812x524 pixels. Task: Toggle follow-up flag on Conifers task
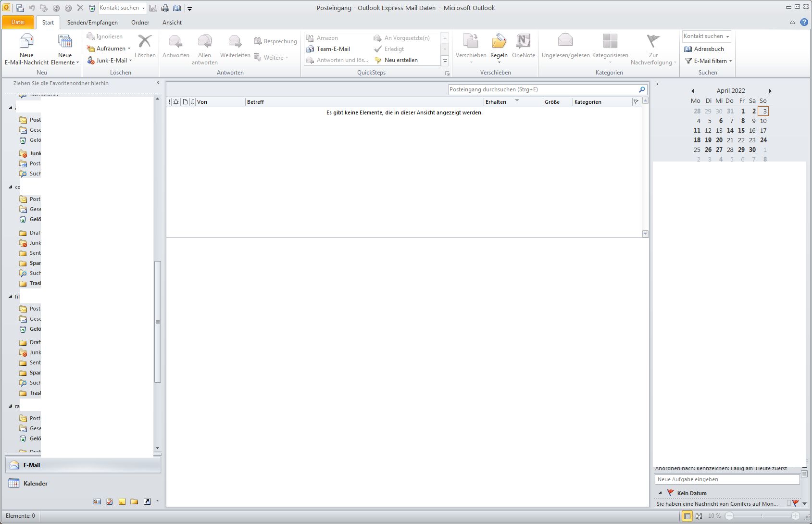[796, 503]
